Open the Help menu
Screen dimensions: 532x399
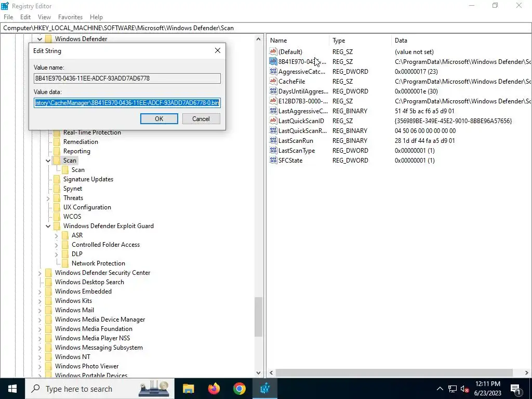[x=96, y=17]
